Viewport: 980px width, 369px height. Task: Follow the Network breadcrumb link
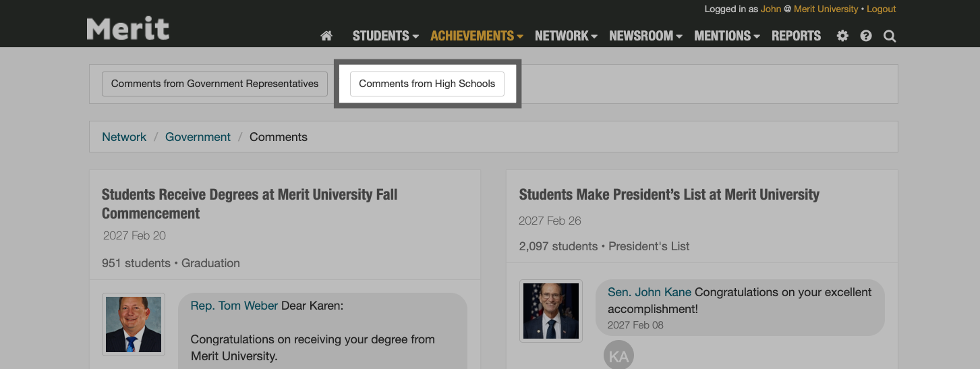pos(124,137)
